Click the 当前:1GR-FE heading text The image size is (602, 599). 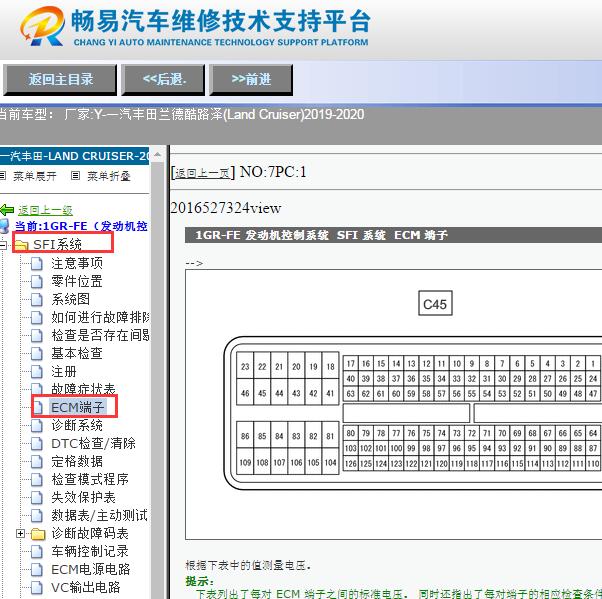point(81,226)
